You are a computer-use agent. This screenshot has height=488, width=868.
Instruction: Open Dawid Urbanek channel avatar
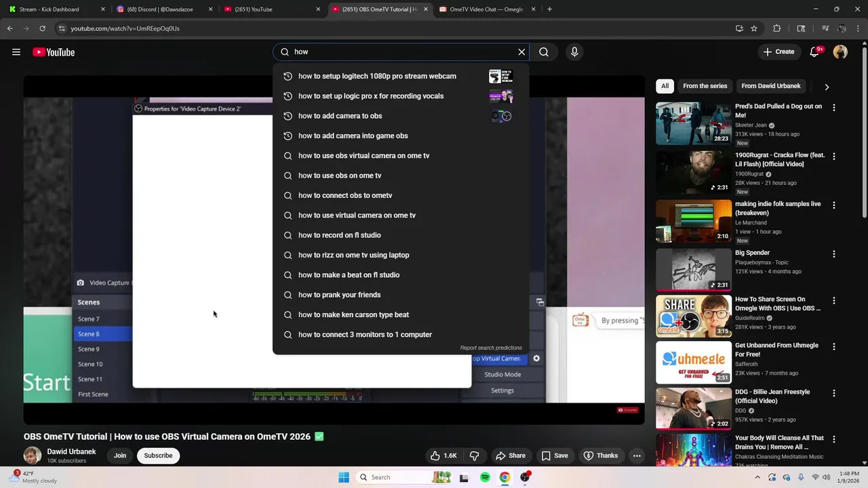pos(32,455)
